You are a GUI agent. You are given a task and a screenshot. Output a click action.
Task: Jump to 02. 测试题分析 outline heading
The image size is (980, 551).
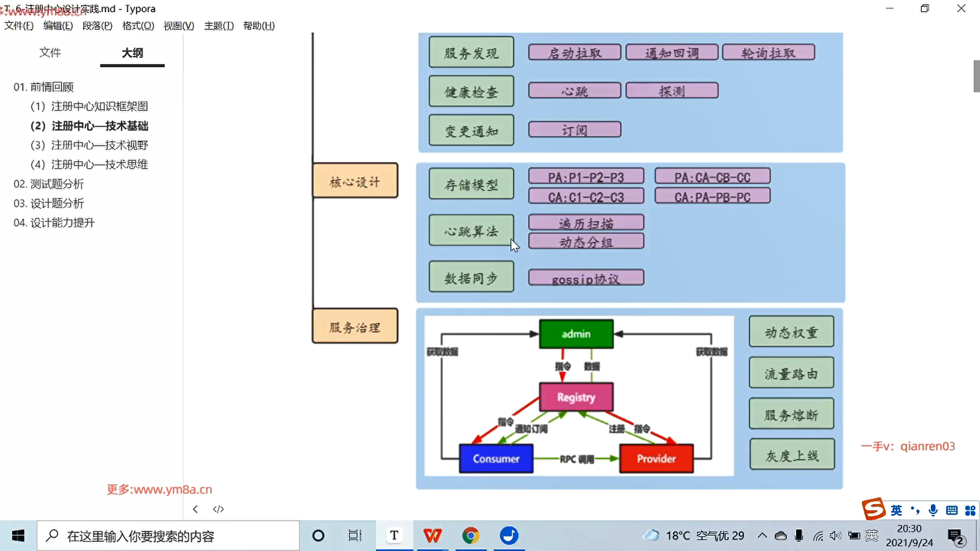tap(48, 184)
